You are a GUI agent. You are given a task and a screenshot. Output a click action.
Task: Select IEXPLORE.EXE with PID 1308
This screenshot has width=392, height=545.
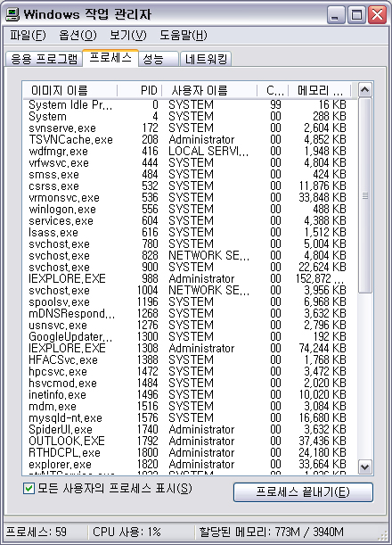[x=189, y=348]
